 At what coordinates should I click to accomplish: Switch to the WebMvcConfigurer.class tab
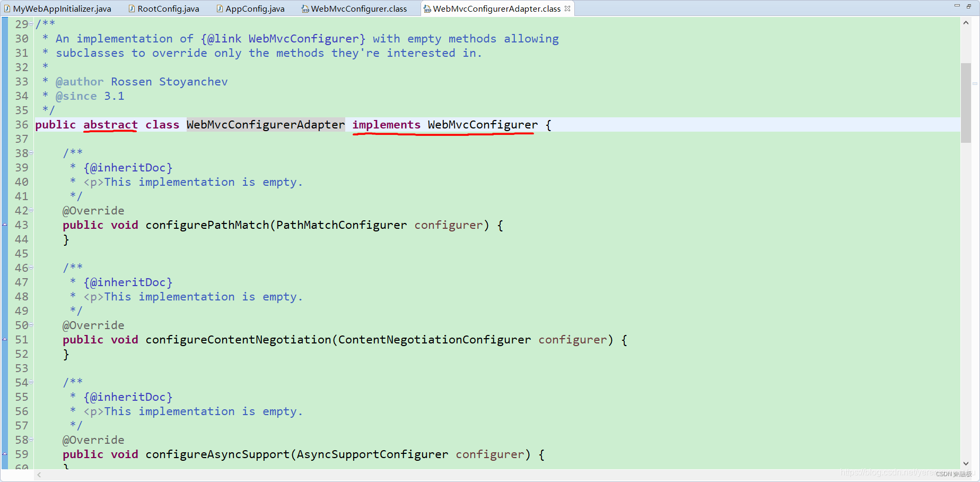(x=354, y=8)
